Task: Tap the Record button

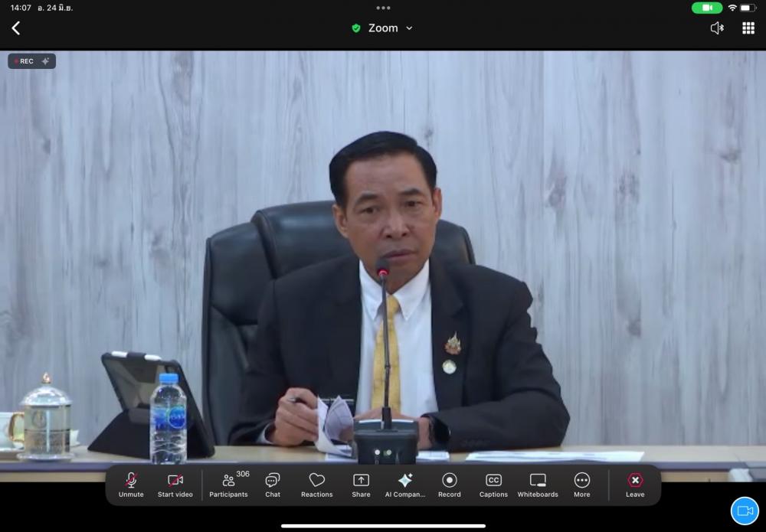Action: 450,485
